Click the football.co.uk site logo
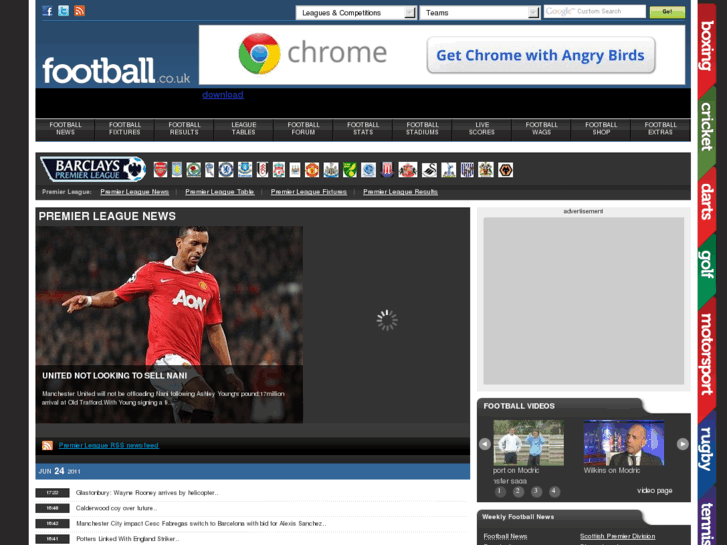Screen dimensions: 727x545 click(x=116, y=71)
